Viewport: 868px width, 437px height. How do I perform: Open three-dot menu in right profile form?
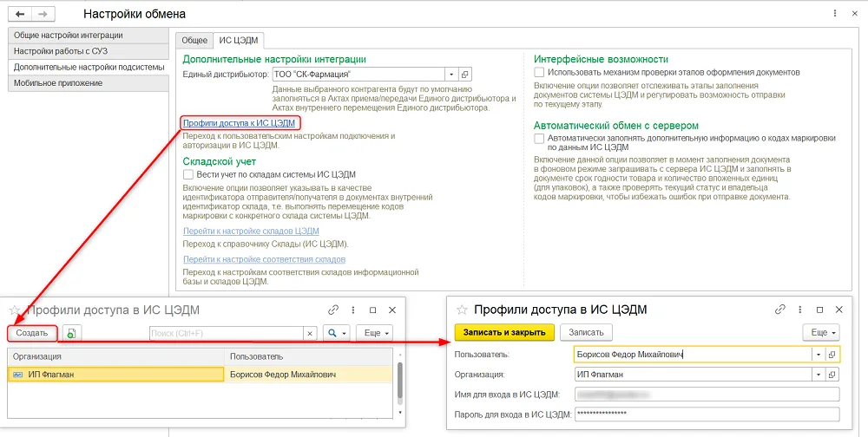point(800,310)
